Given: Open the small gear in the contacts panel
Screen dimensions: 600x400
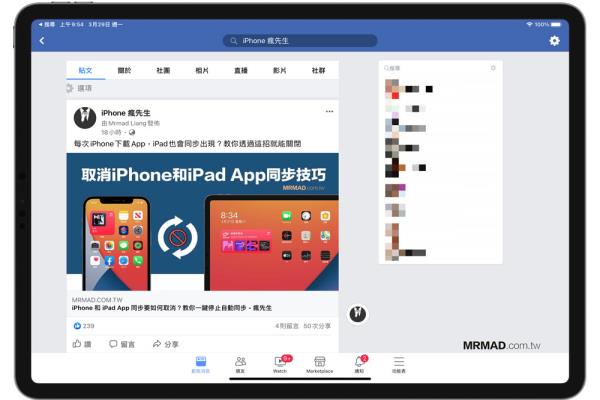Looking at the screenshot, I should pos(493,68).
